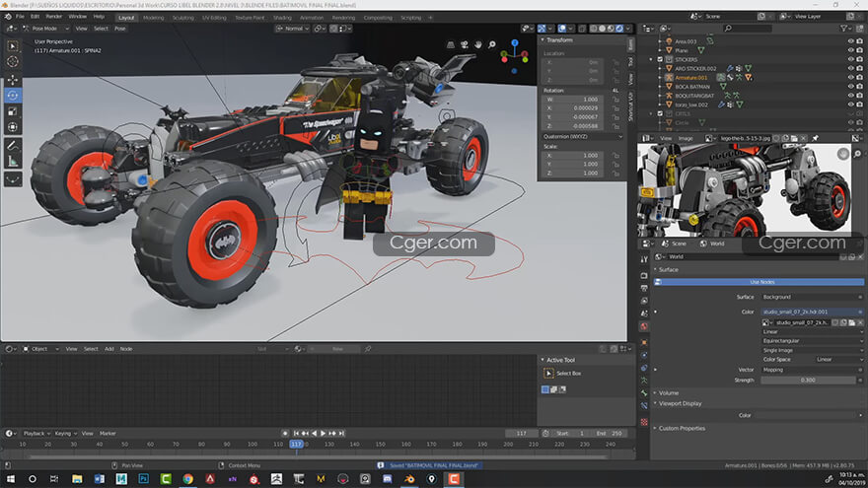
Task: Toggle visibility eye of BOCA BATMAN
Action: (x=851, y=87)
